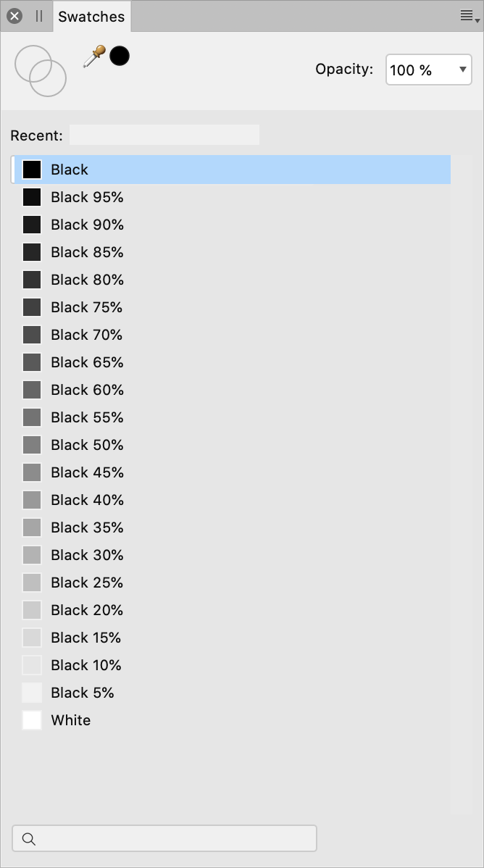The width and height of the screenshot is (484, 868).
Task: Close the Swatches panel with X
Action: (14, 16)
